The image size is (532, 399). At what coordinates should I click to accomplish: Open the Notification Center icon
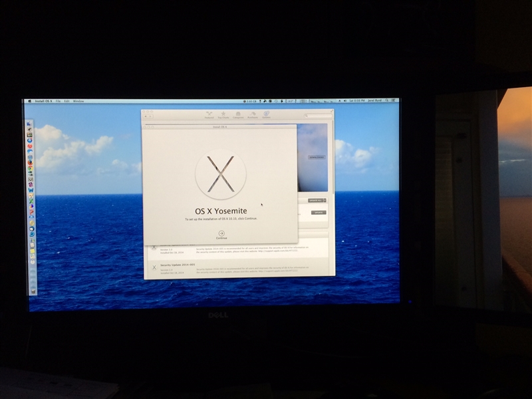[x=393, y=101]
